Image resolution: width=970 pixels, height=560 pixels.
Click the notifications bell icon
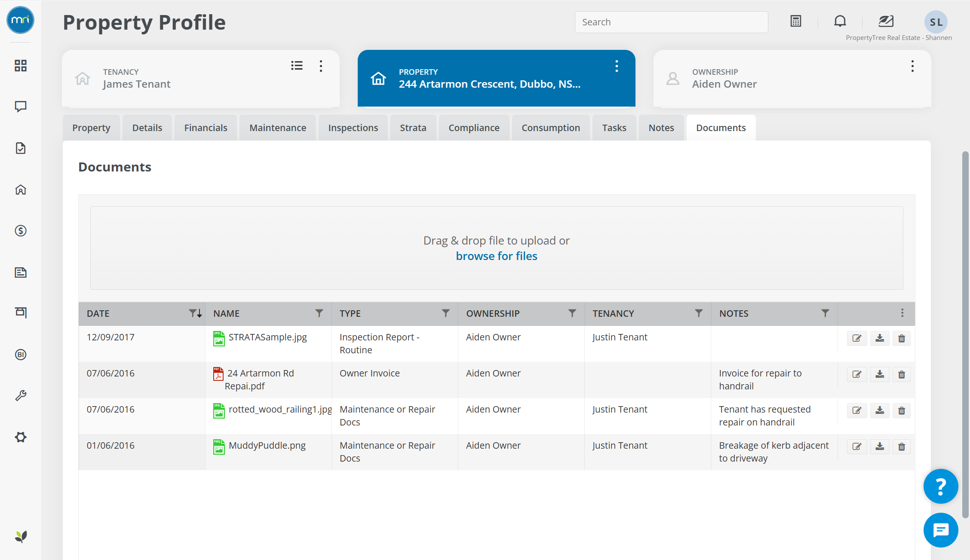pos(840,21)
